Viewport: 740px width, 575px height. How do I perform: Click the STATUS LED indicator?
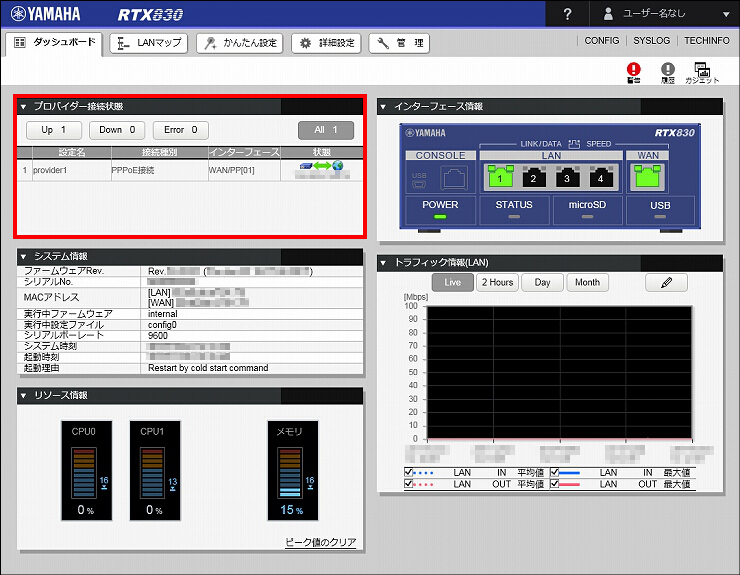[514, 217]
